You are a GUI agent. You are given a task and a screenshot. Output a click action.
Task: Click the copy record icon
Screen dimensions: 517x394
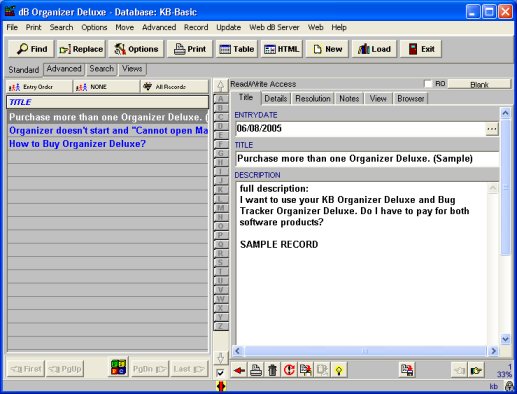(x=306, y=370)
